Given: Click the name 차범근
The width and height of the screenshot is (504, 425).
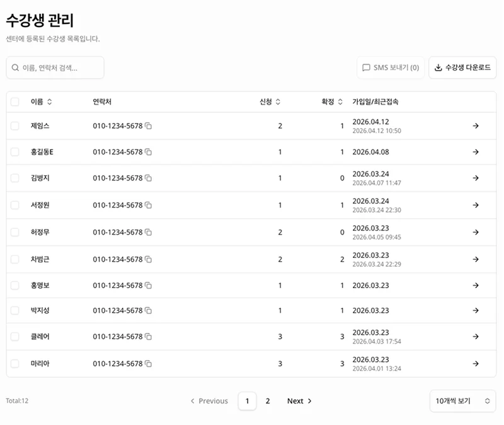Looking at the screenshot, I should [40, 259].
